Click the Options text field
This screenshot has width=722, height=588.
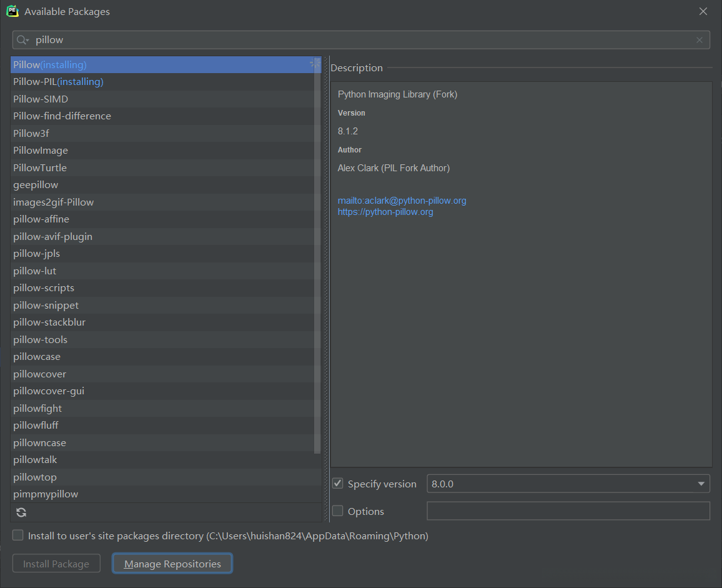click(568, 511)
